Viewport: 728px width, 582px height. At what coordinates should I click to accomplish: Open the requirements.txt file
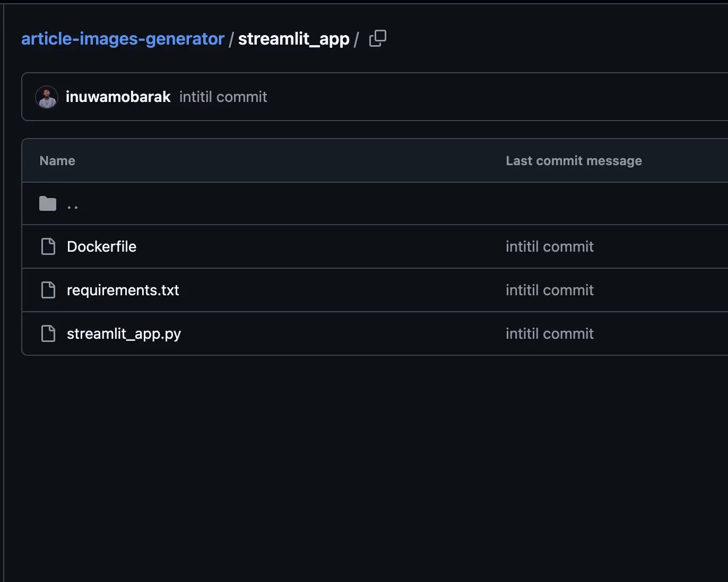(123, 290)
